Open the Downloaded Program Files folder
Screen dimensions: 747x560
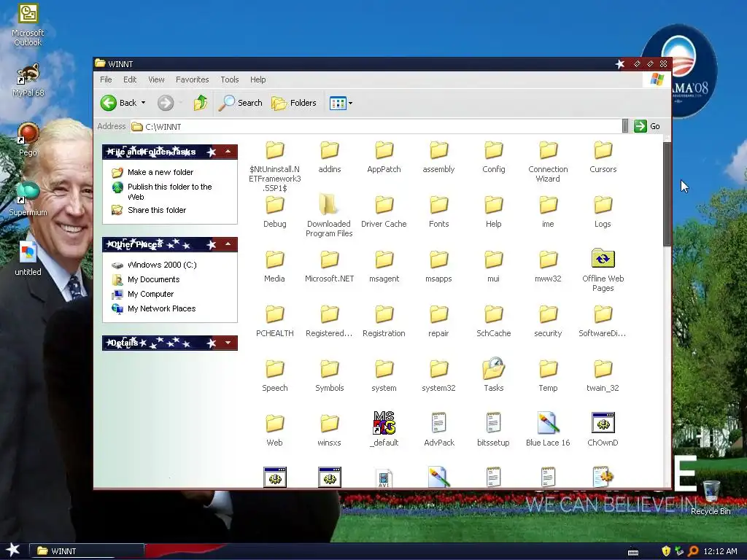[x=329, y=215]
